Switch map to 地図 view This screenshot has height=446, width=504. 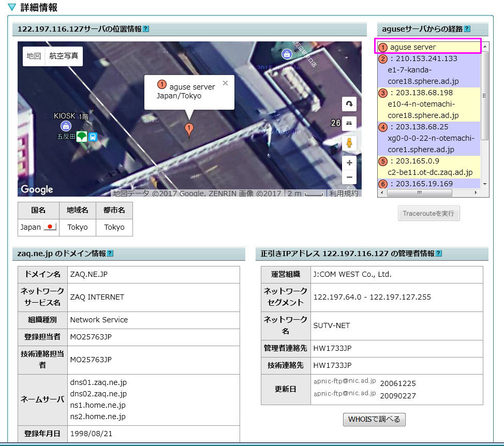pos(34,56)
